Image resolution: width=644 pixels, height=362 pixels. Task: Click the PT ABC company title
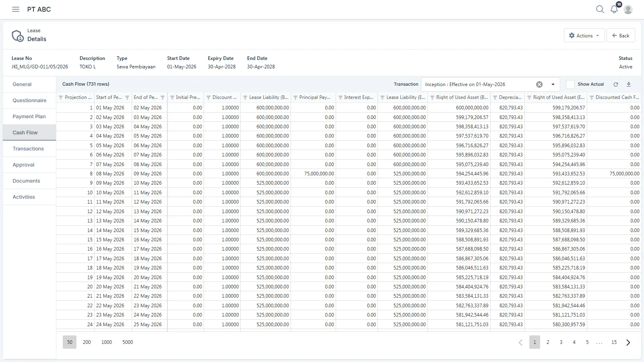tap(39, 9)
